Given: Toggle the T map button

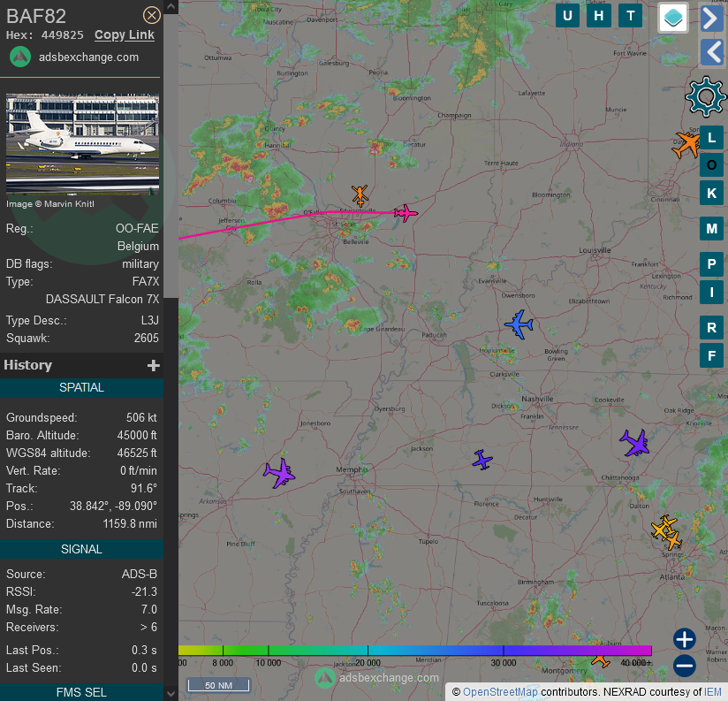Looking at the screenshot, I should point(631,16).
